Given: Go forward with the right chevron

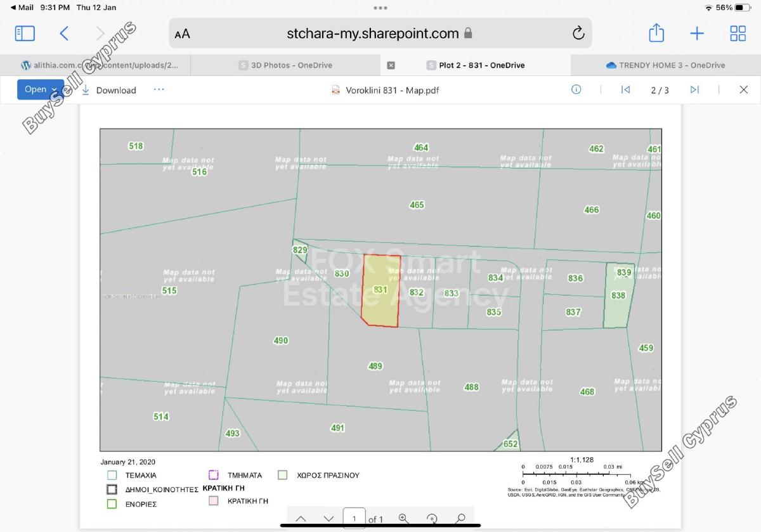Looking at the screenshot, I should [100, 34].
